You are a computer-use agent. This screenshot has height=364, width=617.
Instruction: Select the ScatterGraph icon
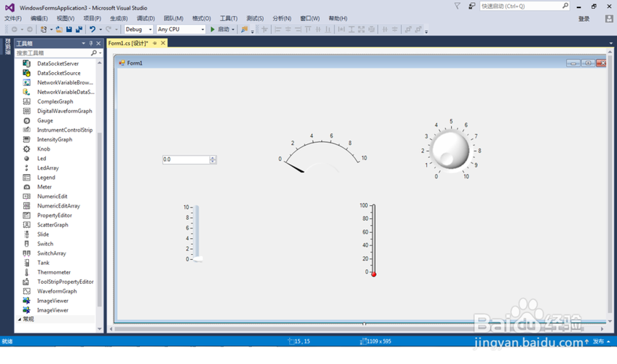tap(26, 224)
